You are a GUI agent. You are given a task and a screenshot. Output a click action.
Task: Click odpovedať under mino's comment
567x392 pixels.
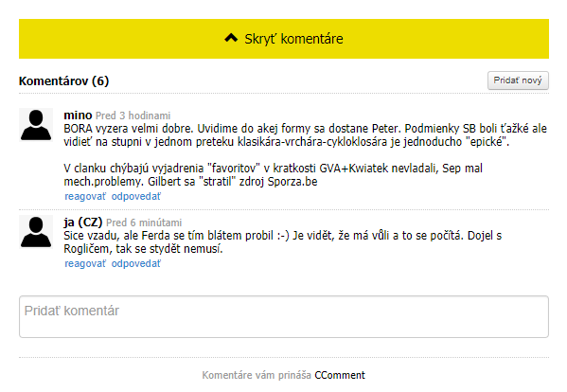136,196
